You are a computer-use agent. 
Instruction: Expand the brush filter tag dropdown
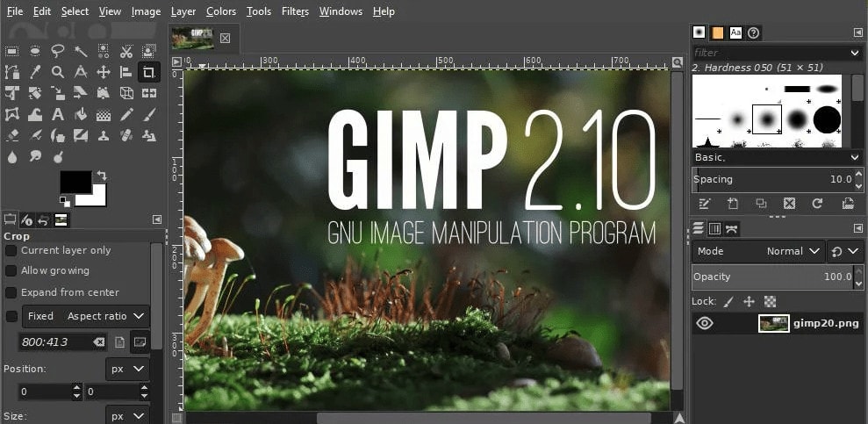855,53
